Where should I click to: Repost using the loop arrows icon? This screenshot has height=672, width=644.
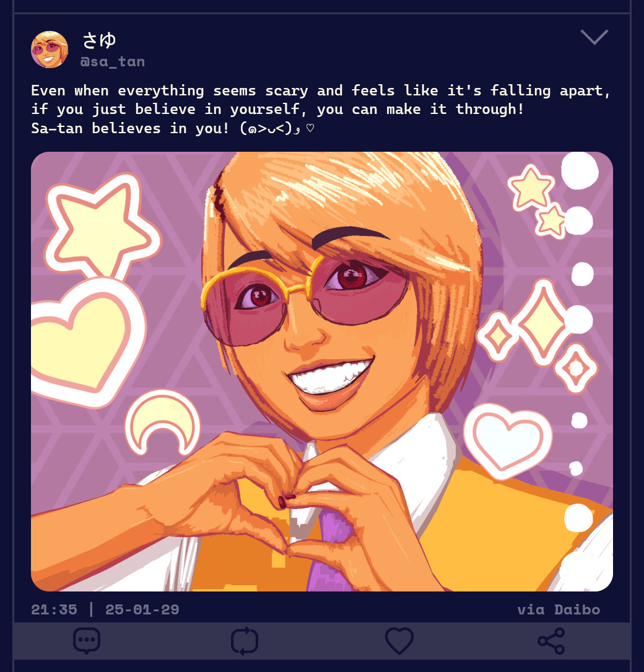click(x=244, y=641)
